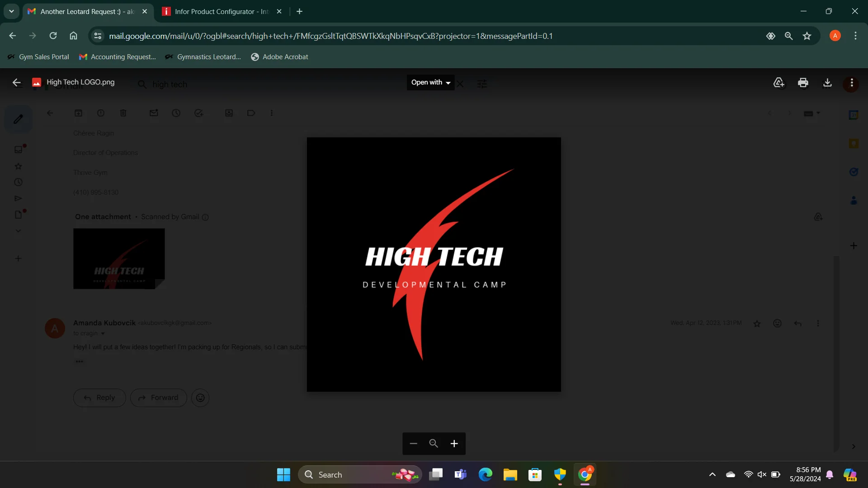
Task: Open Adobe Acrobat bookmark
Action: [279, 57]
